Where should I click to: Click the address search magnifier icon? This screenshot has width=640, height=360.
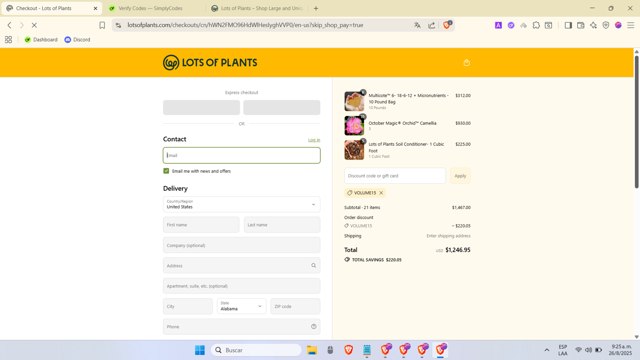[x=313, y=266]
